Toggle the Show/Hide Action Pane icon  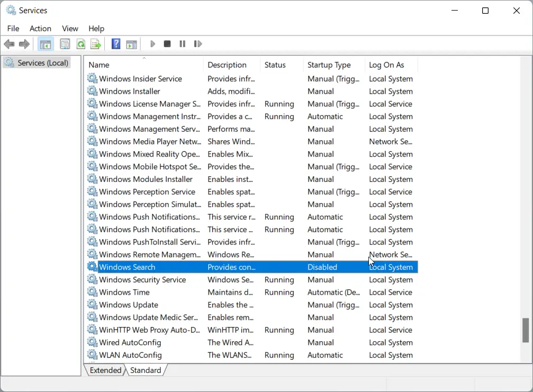click(x=132, y=44)
